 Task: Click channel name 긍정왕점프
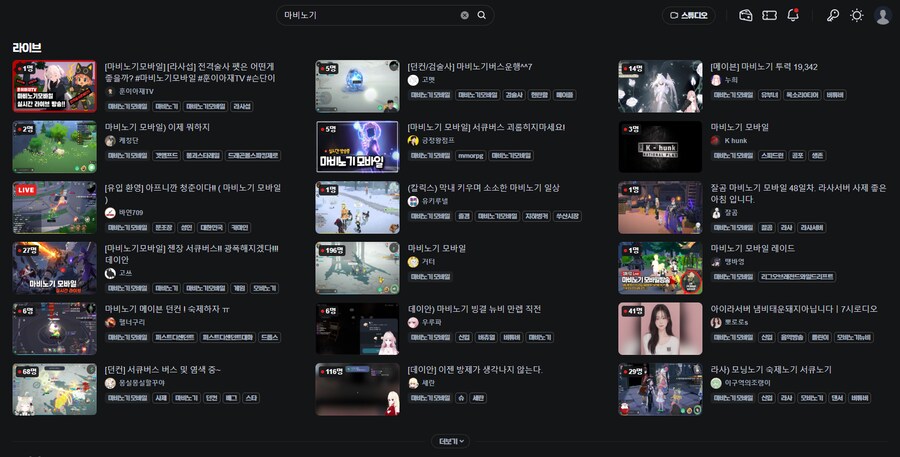438,141
